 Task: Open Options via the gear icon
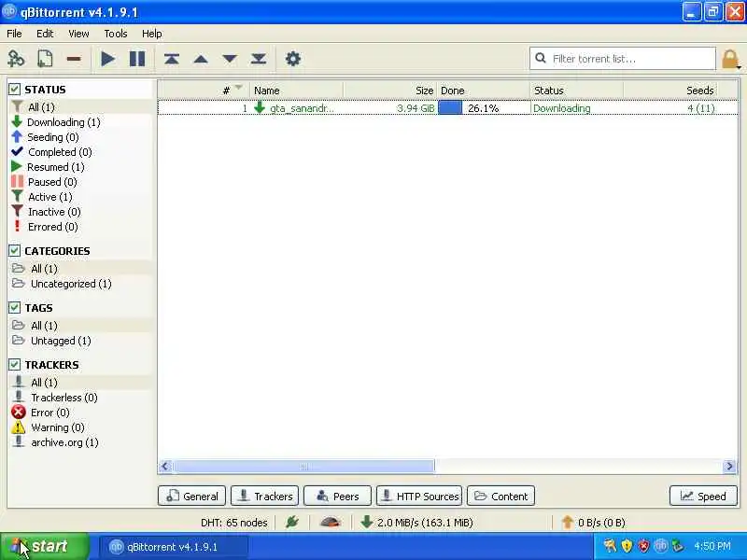(x=293, y=59)
